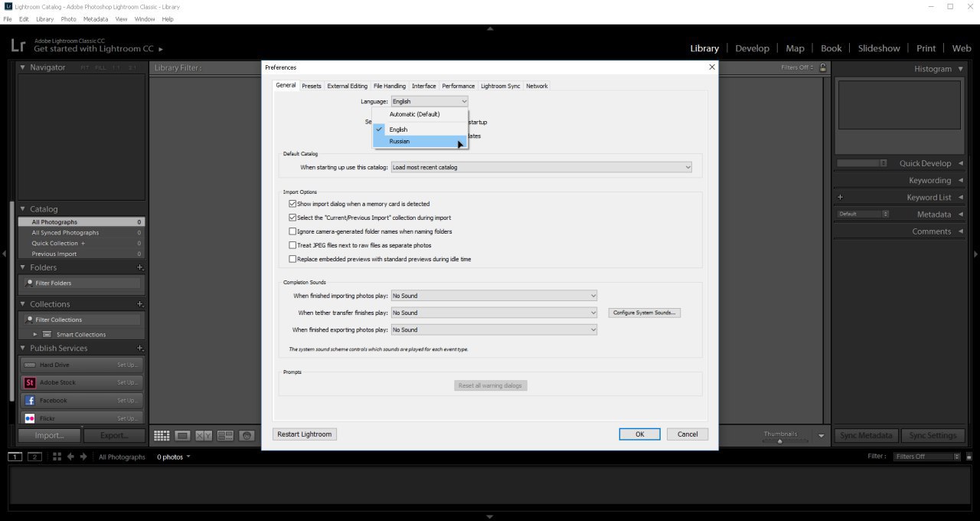Open tether transfer finishes sound dropdown

click(494, 313)
